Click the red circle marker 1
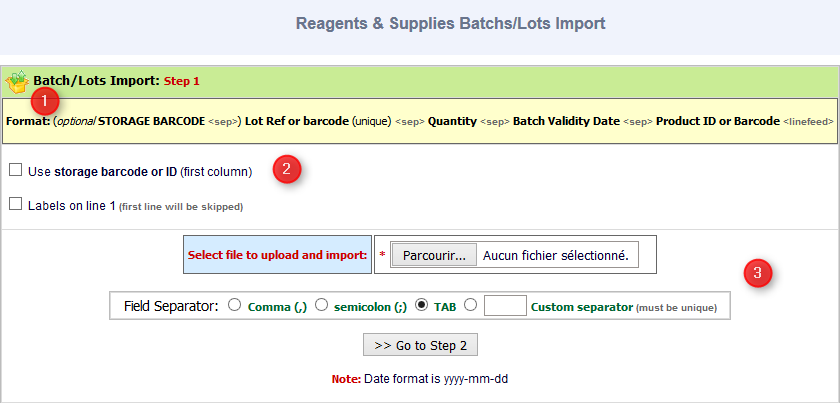840x403 pixels. [44, 101]
